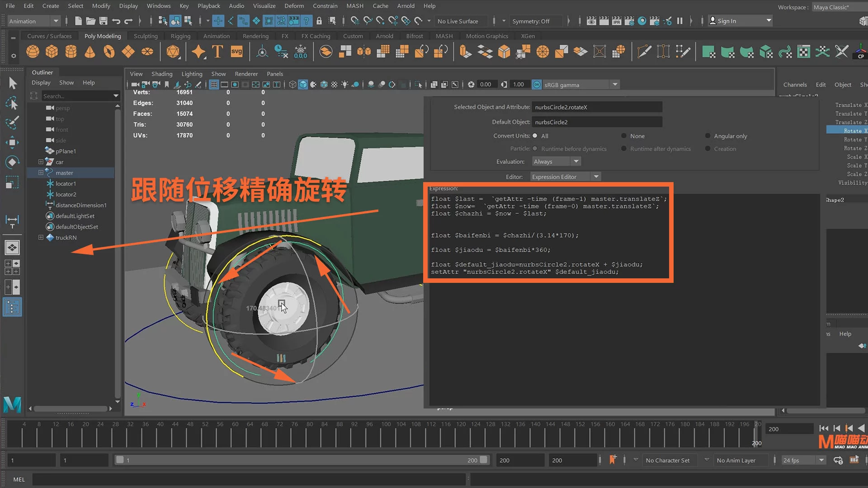This screenshot has height=488, width=868.
Task: Create a polygon cube from the shelf
Action: [52, 52]
